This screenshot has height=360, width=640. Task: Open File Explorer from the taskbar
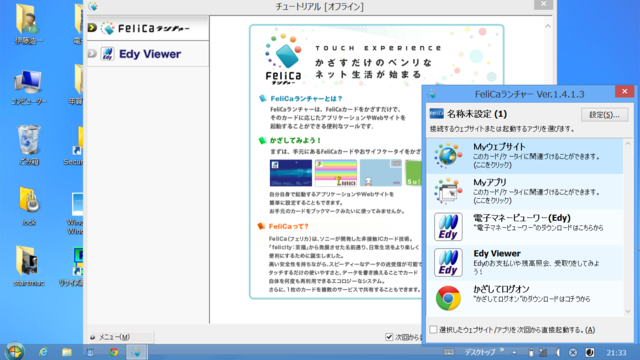tap(67, 352)
